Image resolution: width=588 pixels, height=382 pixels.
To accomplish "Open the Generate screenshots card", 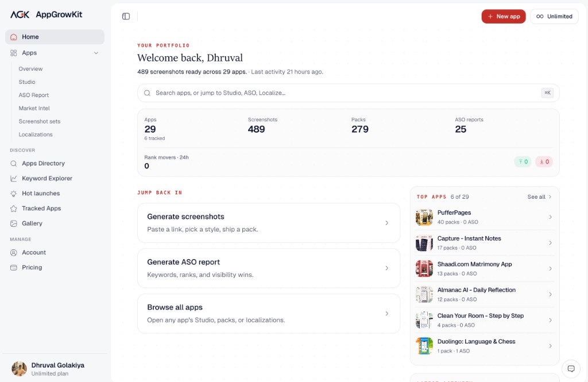I will [x=269, y=223].
